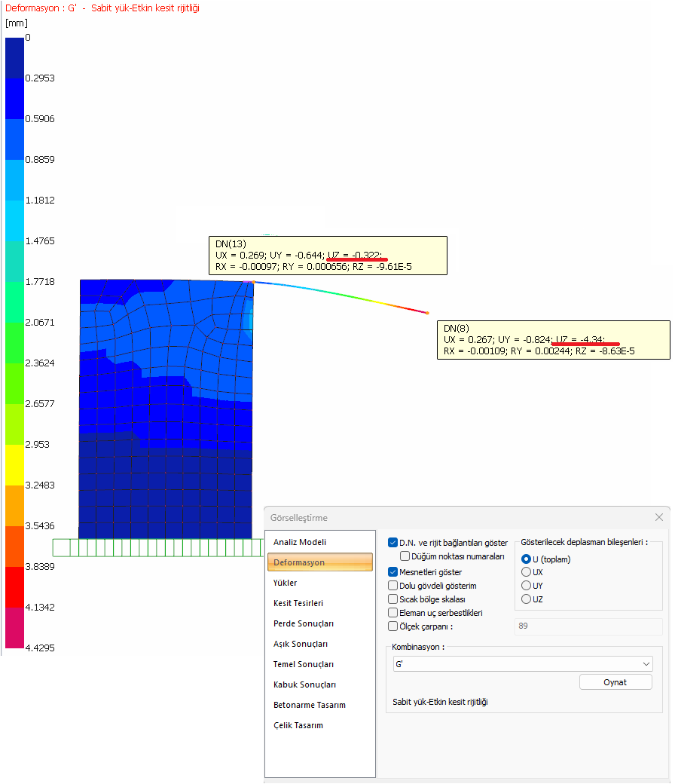
Task: Select the UX displacement component
Action: click(527, 572)
